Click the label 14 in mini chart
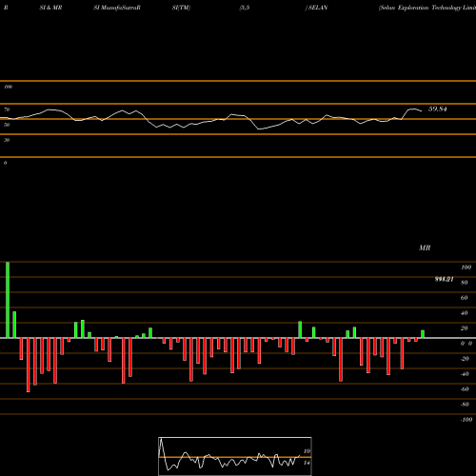The image size is (476, 476). pyautogui.click(x=307, y=463)
